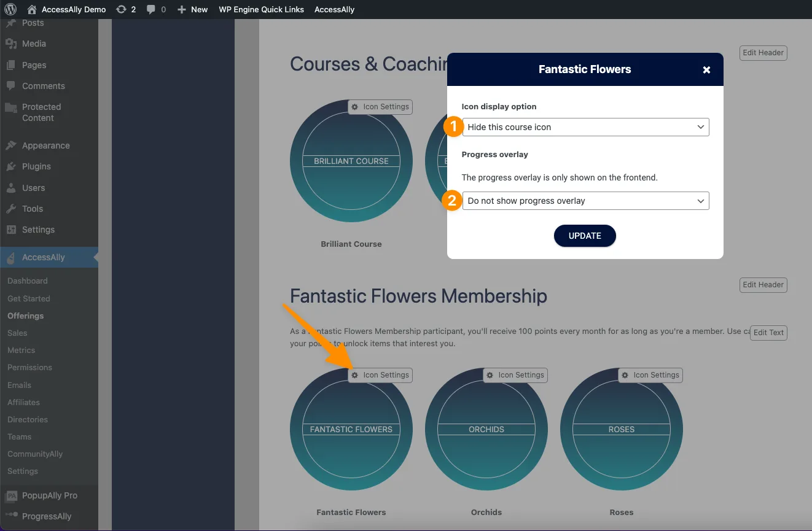Click the Appearance paintbrush icon

(x=11, y=145)
